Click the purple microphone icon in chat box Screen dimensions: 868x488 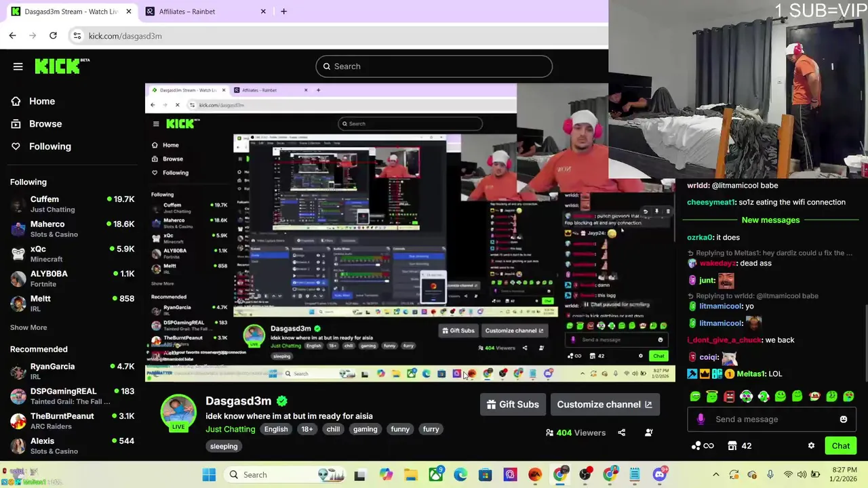701,419
